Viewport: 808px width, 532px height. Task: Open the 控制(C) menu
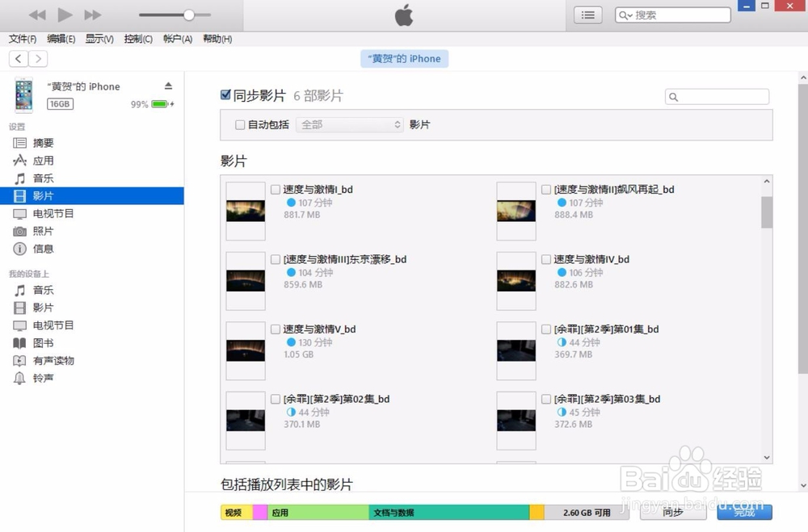tap(138, 39)
